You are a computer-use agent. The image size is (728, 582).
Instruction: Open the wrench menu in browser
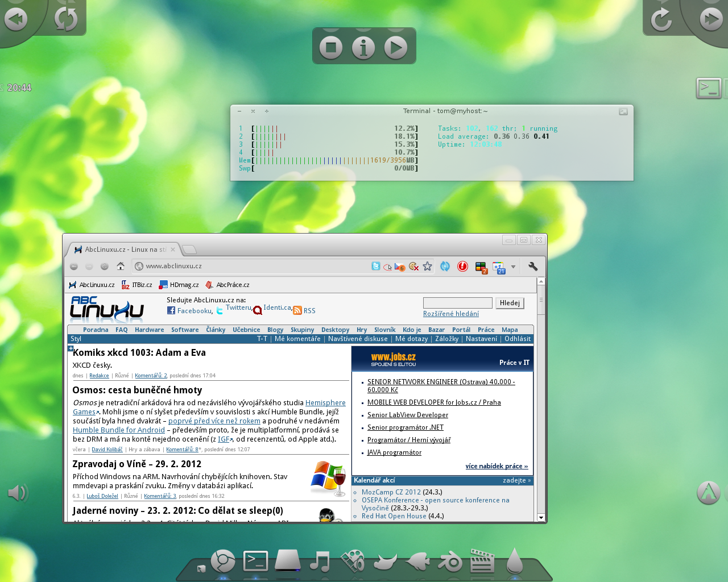[533, 266]
